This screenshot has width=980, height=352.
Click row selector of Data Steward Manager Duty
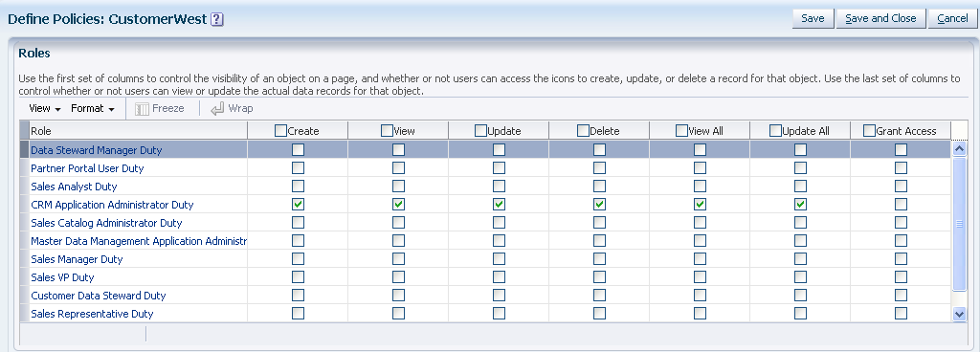click(x=24, y=150)
